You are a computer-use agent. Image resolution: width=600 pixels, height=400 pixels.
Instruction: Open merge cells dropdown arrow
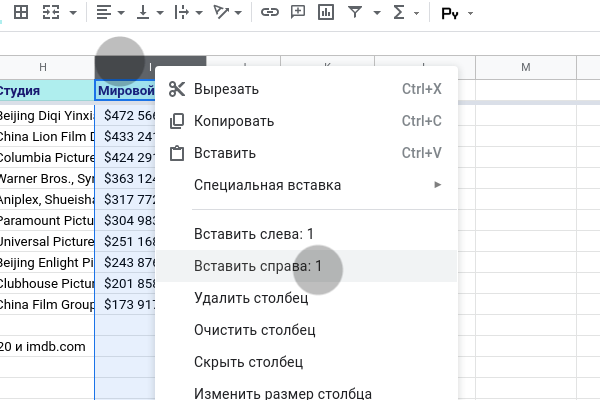click(72, 13)
